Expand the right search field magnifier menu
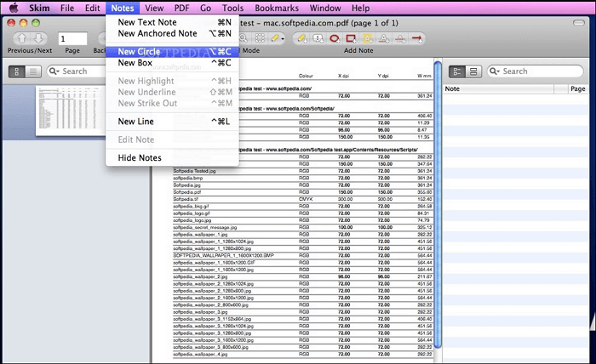The image size is (596, 364). pyautogui.click(x=496, y=71)
